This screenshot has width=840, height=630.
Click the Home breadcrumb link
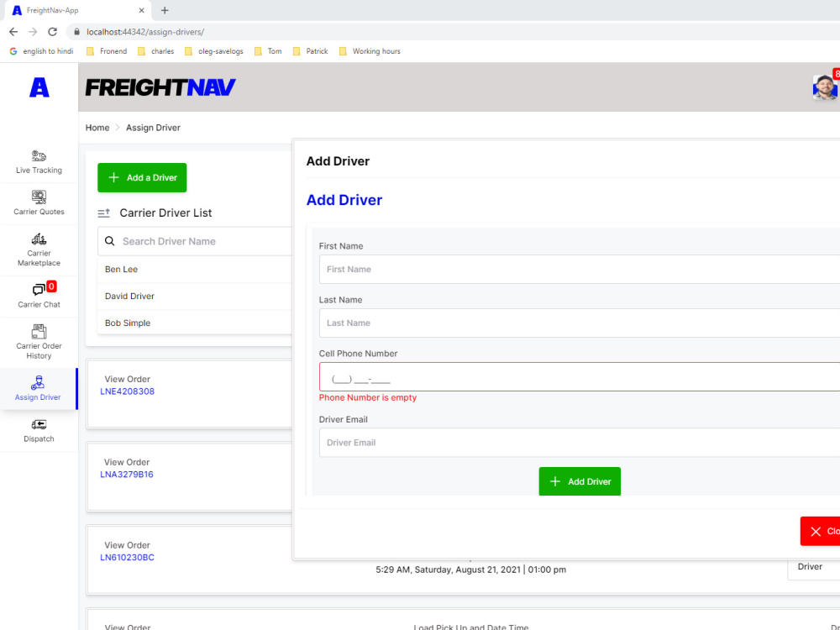[97, 128]
